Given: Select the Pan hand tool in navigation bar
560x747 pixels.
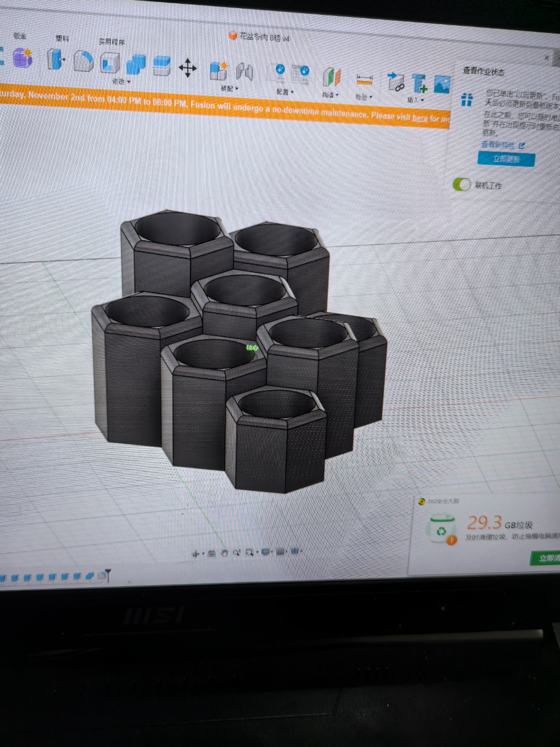Looking at the screenshot, I should (x=224, y=553).
